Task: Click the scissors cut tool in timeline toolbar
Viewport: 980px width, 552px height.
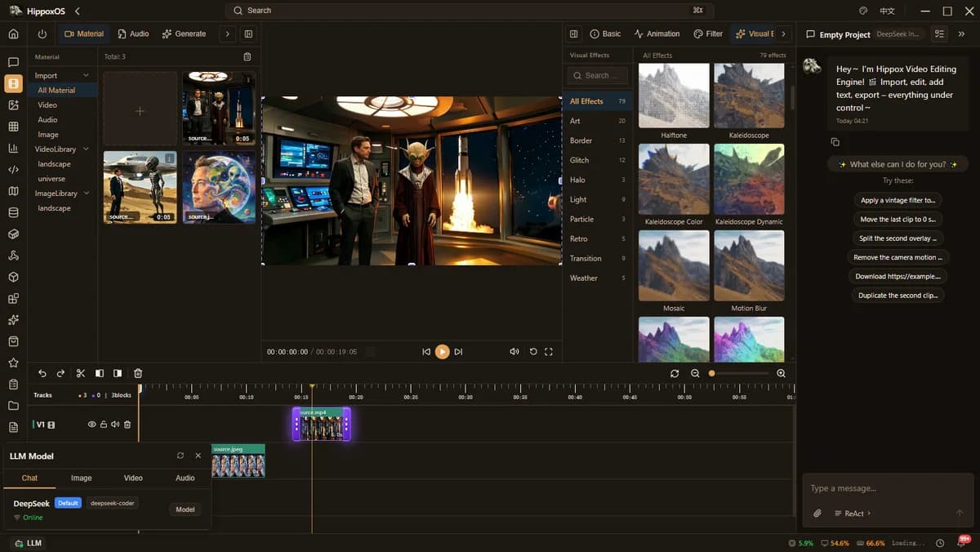Action: [x=81, y=373]
